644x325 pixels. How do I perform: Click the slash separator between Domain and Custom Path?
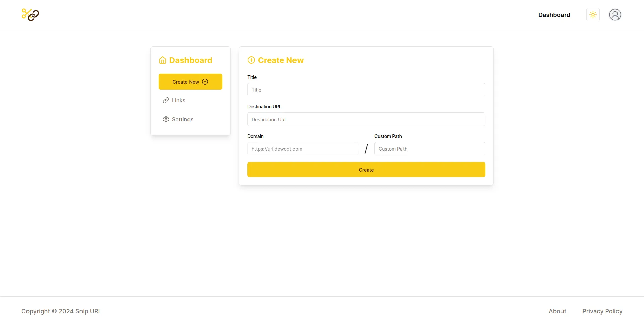click(x=366, y=149)
